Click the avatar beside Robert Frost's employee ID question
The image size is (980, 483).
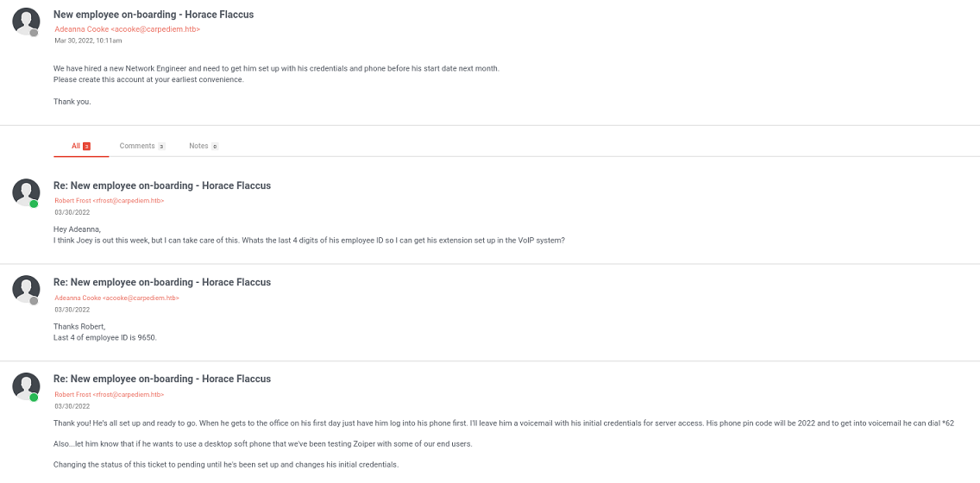(x=26, y=191)
